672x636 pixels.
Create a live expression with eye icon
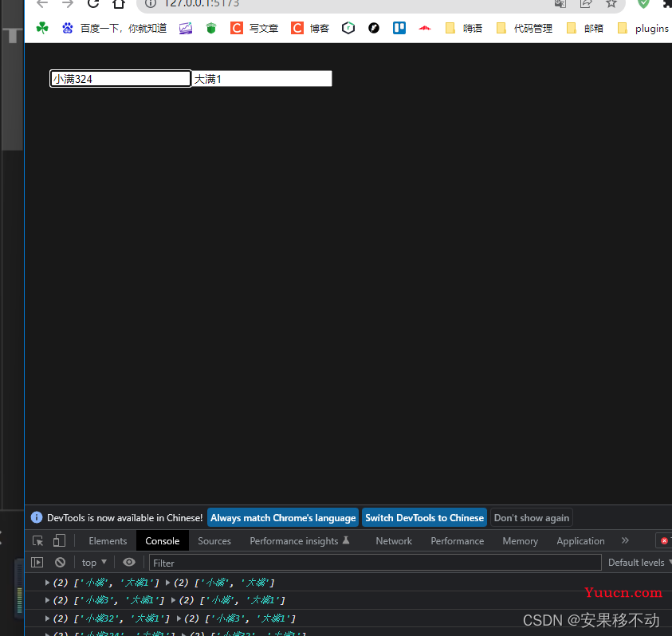pyautogui.click(x=129, y=563)
